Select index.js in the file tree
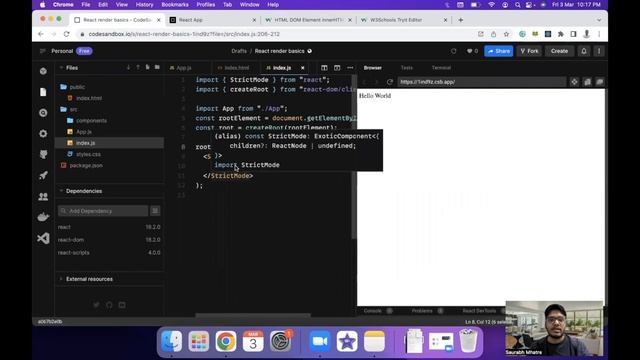Screen dimensions: 640x360 (109, 143)
